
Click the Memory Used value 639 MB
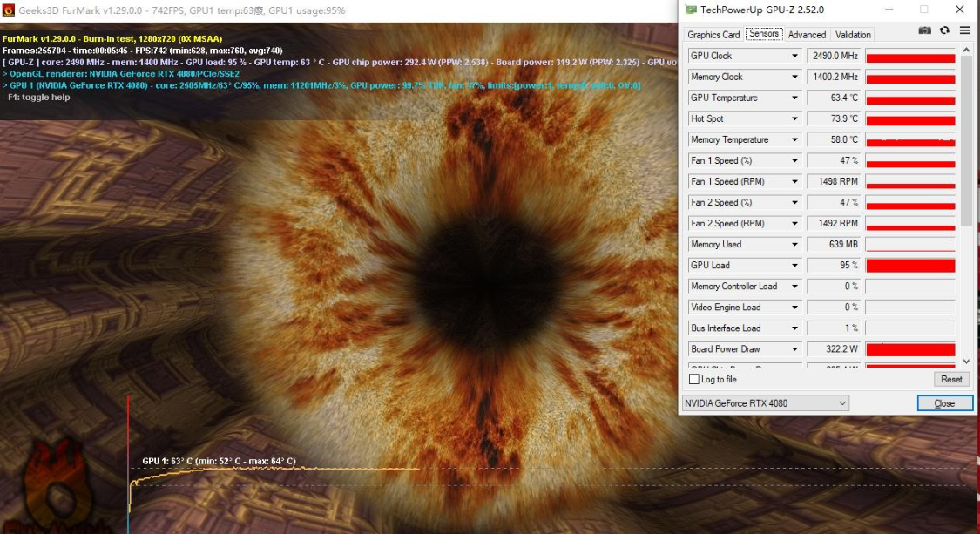[x=834, y=245]
